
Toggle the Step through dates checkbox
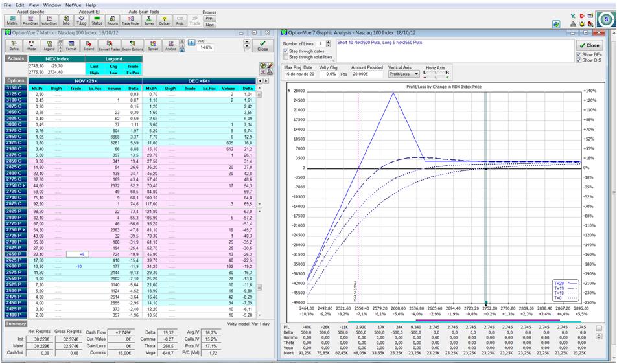coord(286,51)
